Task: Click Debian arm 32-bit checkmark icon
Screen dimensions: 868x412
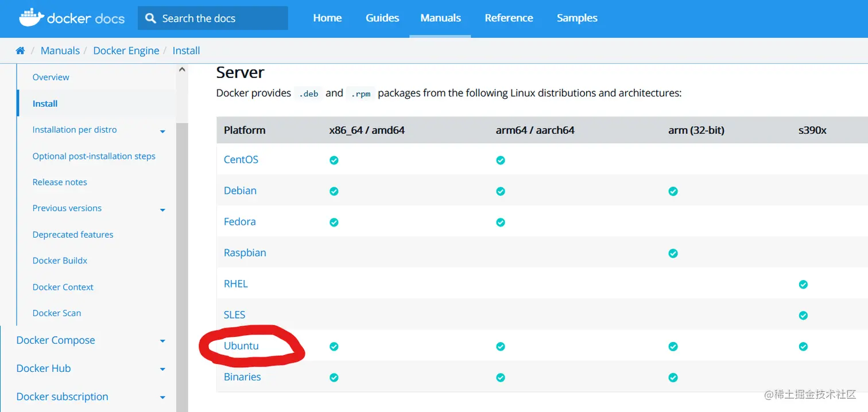Action: click(673, 191)
